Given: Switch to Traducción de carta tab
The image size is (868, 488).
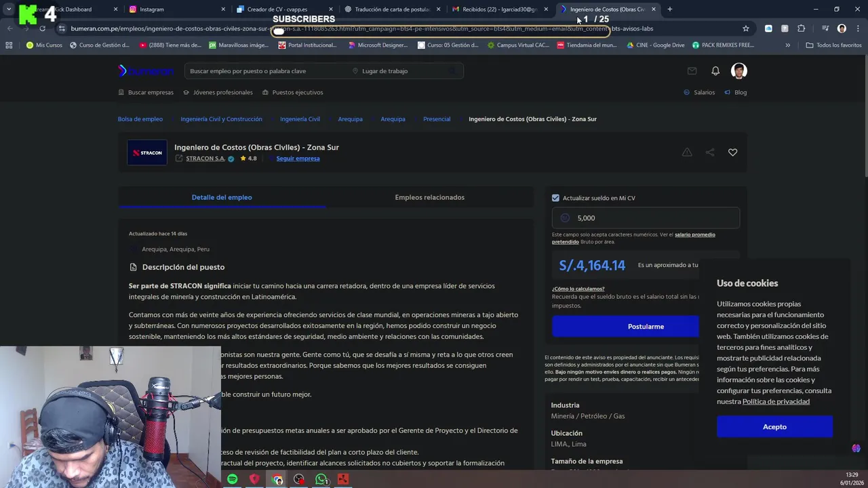Looking at the screenshot, I should click(x=391, y=9).
